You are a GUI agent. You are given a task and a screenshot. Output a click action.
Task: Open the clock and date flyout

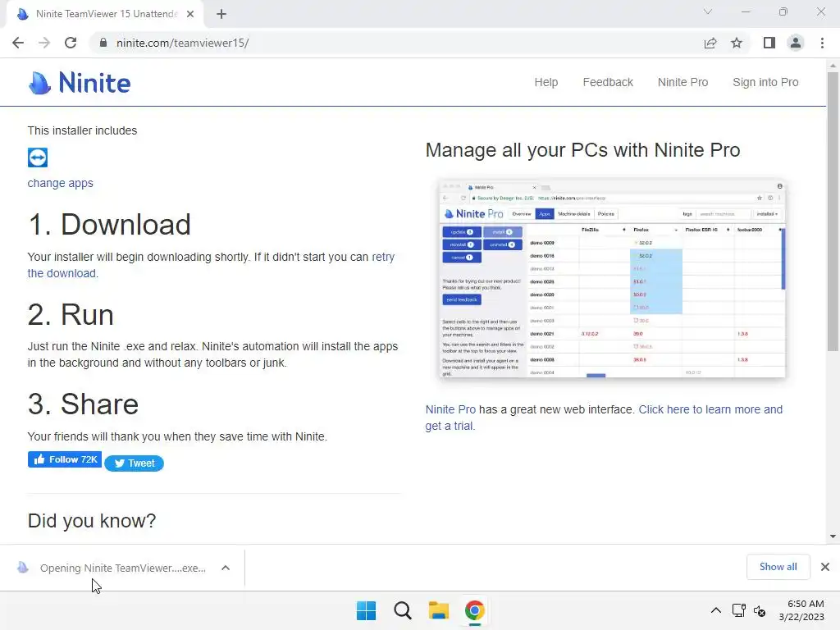coord(802,610)
